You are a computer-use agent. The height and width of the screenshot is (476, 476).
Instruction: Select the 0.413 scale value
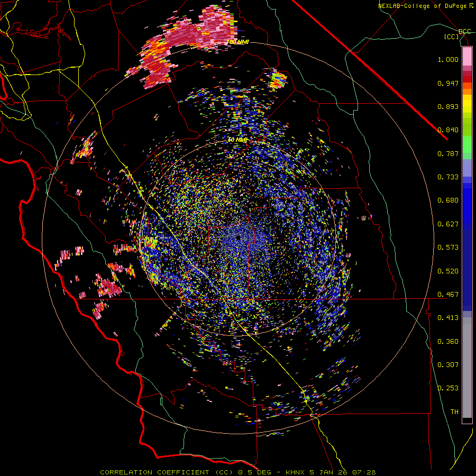point(448,318)
